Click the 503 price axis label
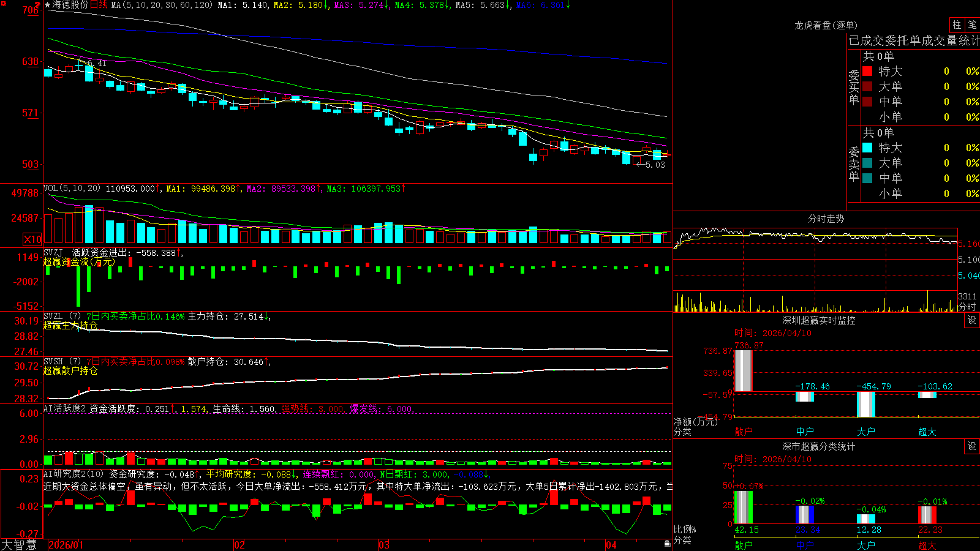This screenshot has height=551, width=980. pyautogui.click(x=31, y=164)
